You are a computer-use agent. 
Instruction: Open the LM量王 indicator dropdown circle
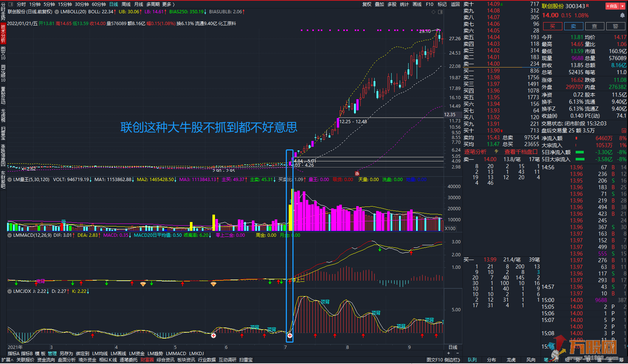tap(10, 180)
